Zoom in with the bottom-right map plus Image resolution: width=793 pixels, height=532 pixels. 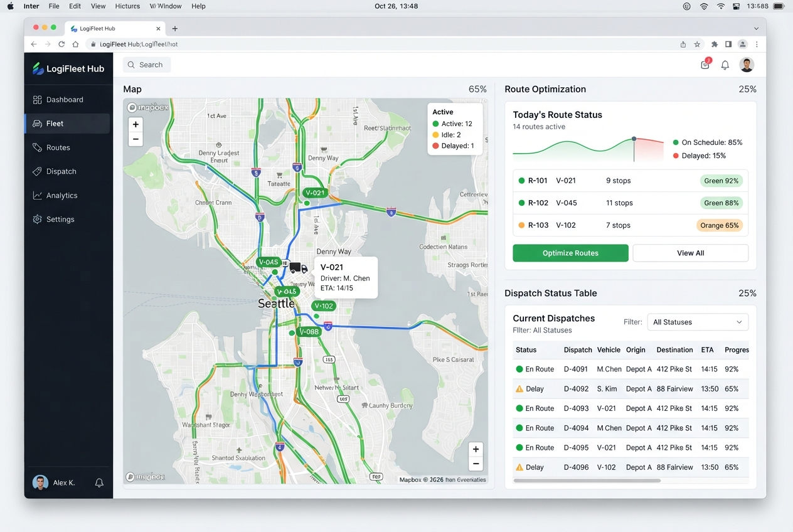tap(476, 449)
